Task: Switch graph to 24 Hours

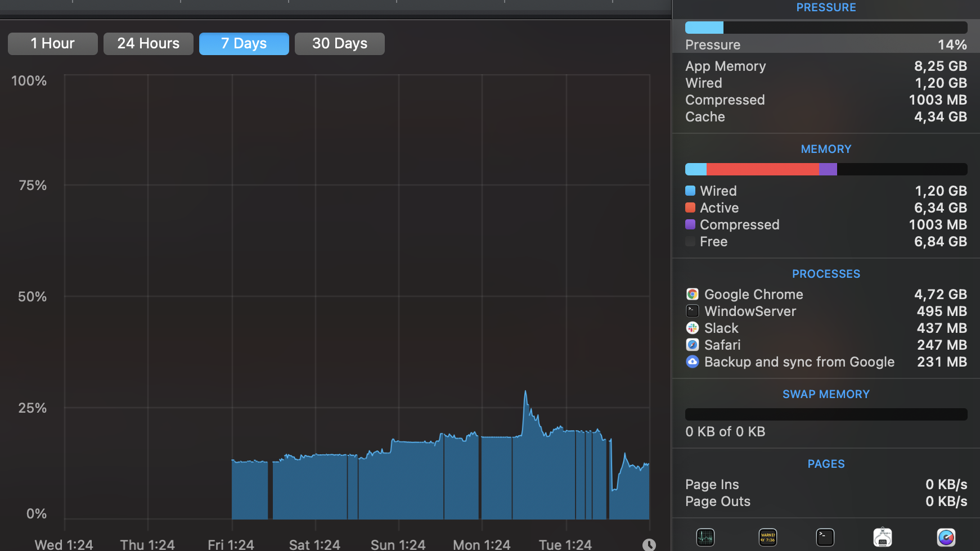Action: pyautogui.click(x=149, y=43)
